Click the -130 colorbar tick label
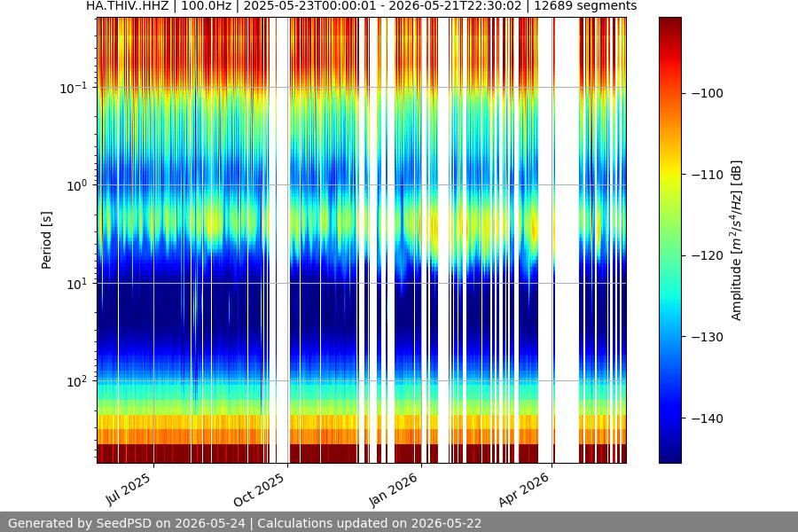The image size is (798, 532). pyautogui.click(x=708, y=337)
